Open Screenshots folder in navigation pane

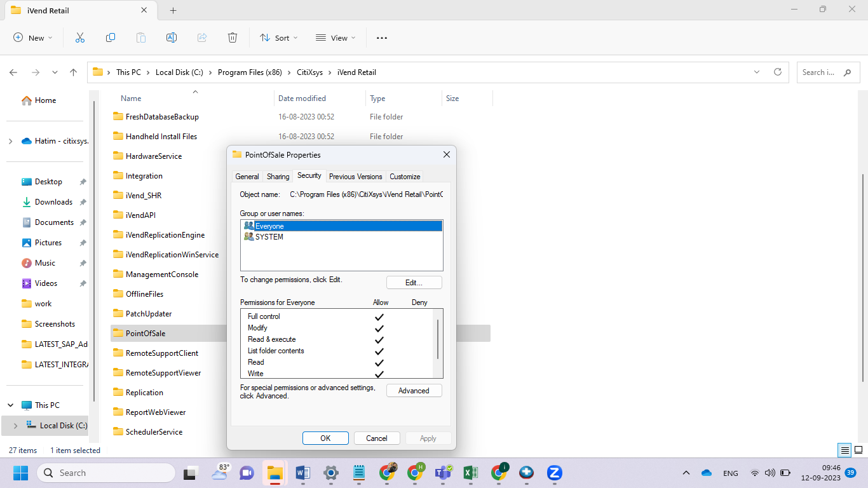pos(55,324)
